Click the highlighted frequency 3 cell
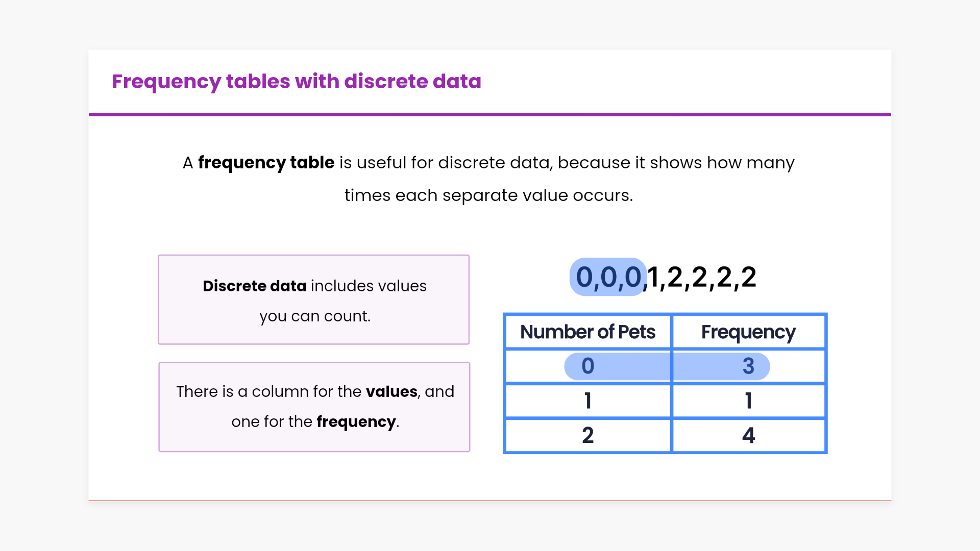 click(x=748, y=366)
